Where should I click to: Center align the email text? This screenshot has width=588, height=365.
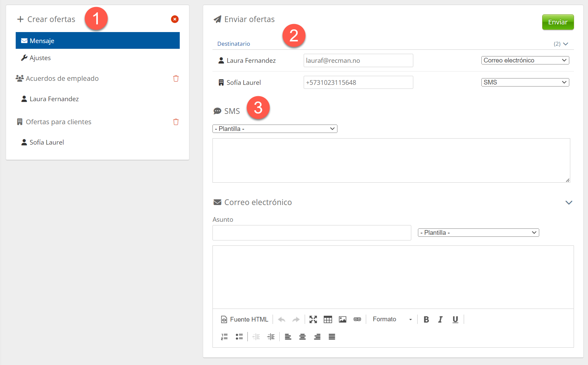click(302, 337)
